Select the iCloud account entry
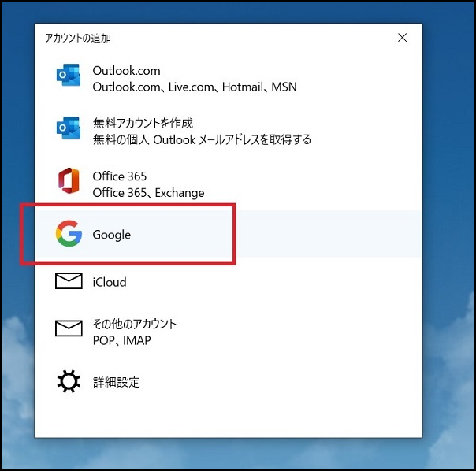The image size is (476, 471). coord(110,282)
